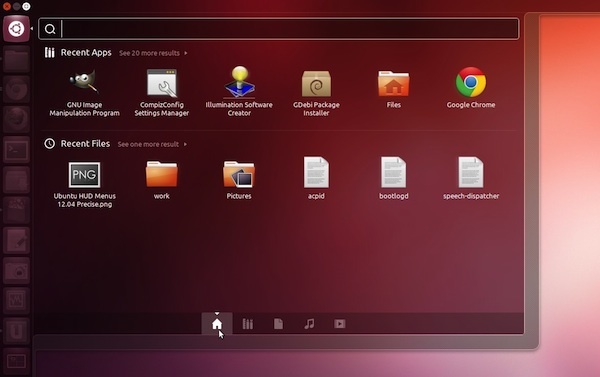Image resolution: width=600 pixels, height=377 pixels.
Task: Switch to the Video lens
Action: (339, 324)
